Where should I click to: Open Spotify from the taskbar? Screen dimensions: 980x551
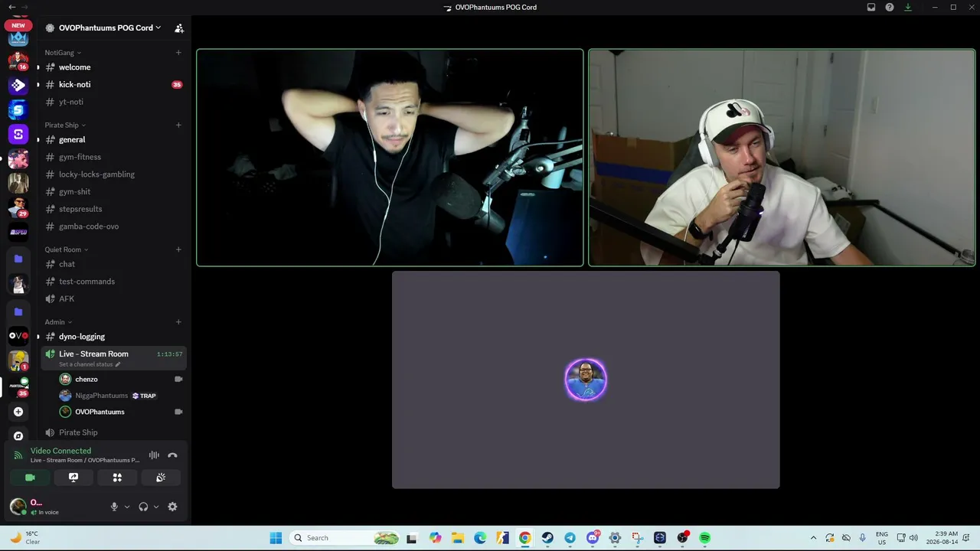[705, 538]
